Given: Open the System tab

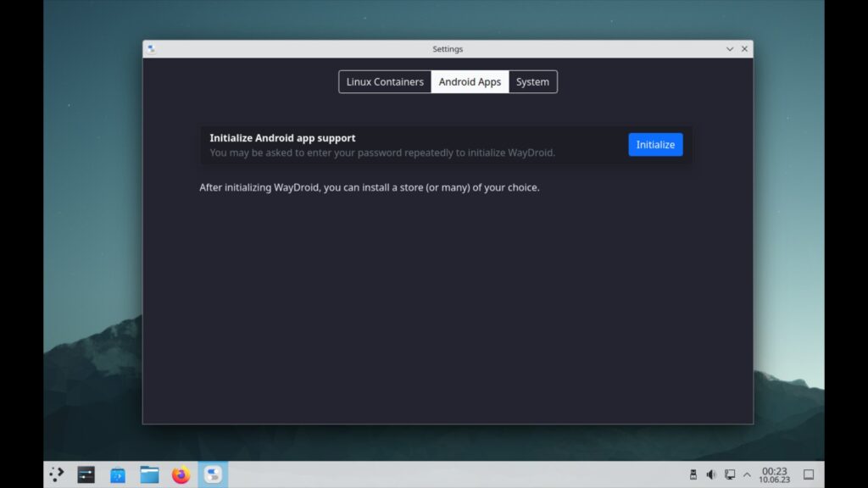Looking at the screenshot, I should pyautogui.click(x=532, y=82).
